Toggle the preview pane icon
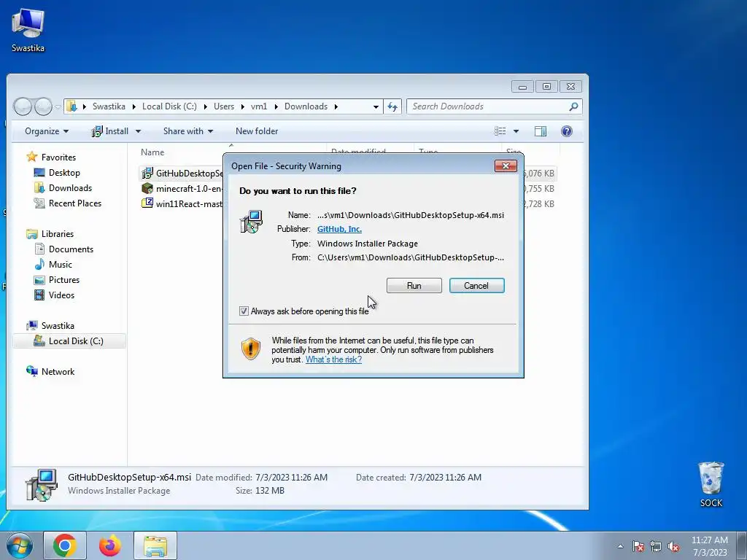747x560 pixels. click(x=541, y=131)
